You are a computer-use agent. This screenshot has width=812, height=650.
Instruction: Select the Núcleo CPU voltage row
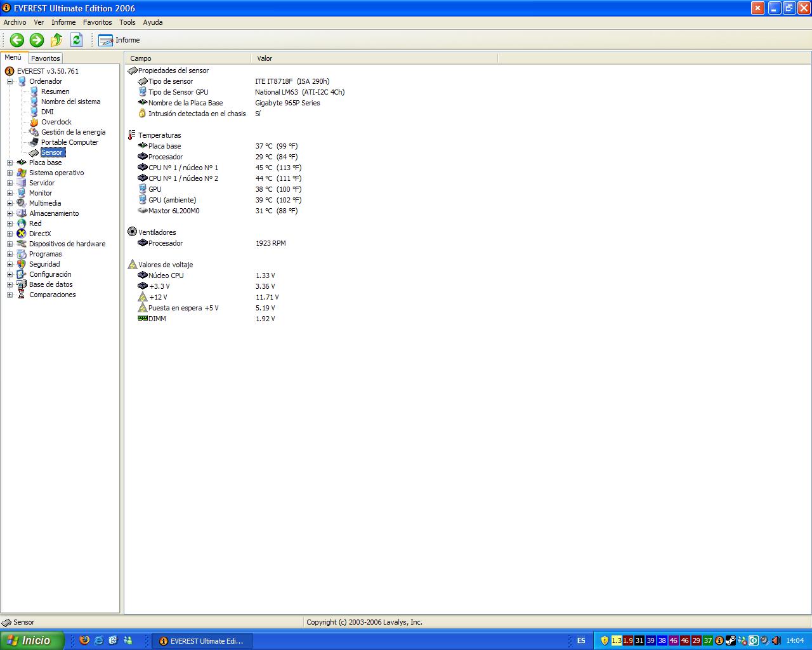[206, 275]
